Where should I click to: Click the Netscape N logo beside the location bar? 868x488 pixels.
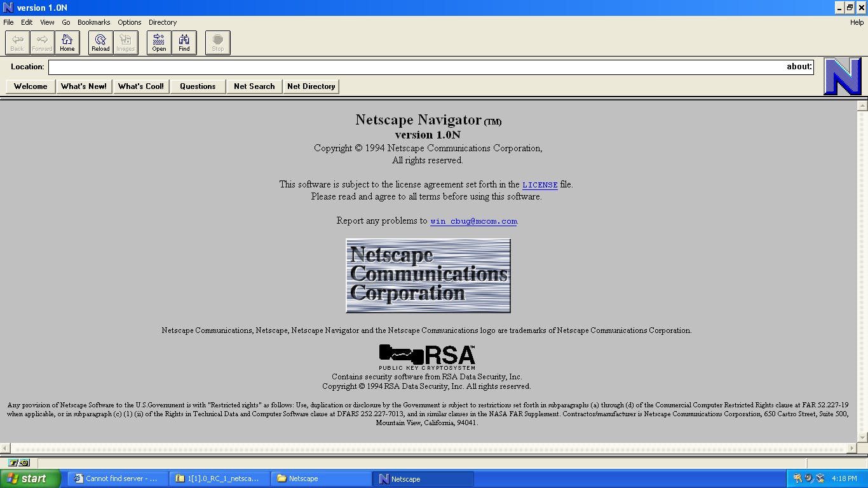click(x=843, y=76)
